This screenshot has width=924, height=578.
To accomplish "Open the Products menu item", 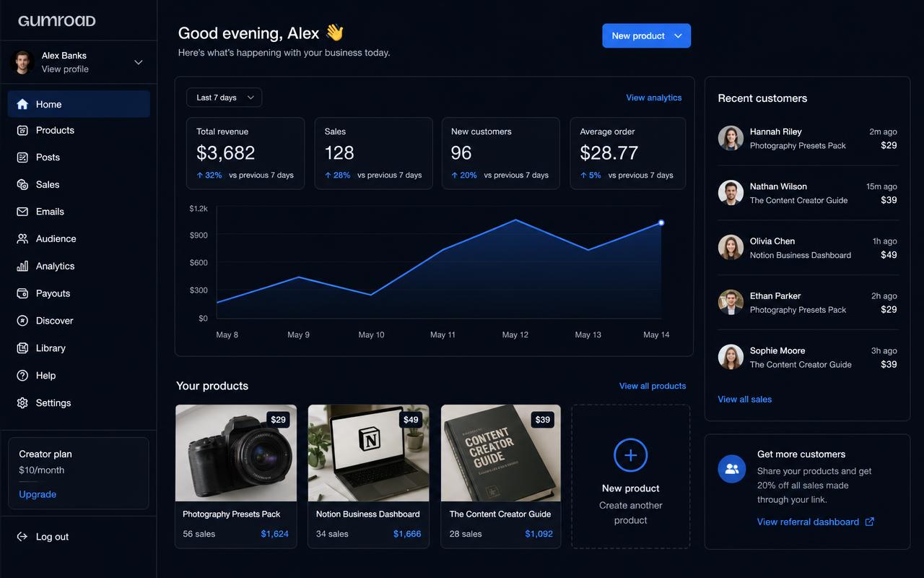I will 79,130.
